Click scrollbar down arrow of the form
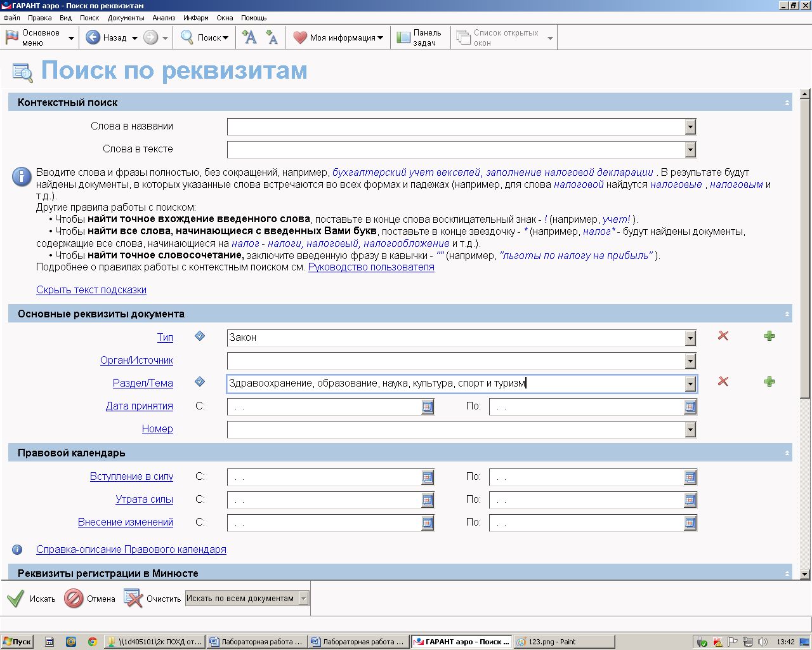This screenshot has height=650, width=812. point(805,574)
